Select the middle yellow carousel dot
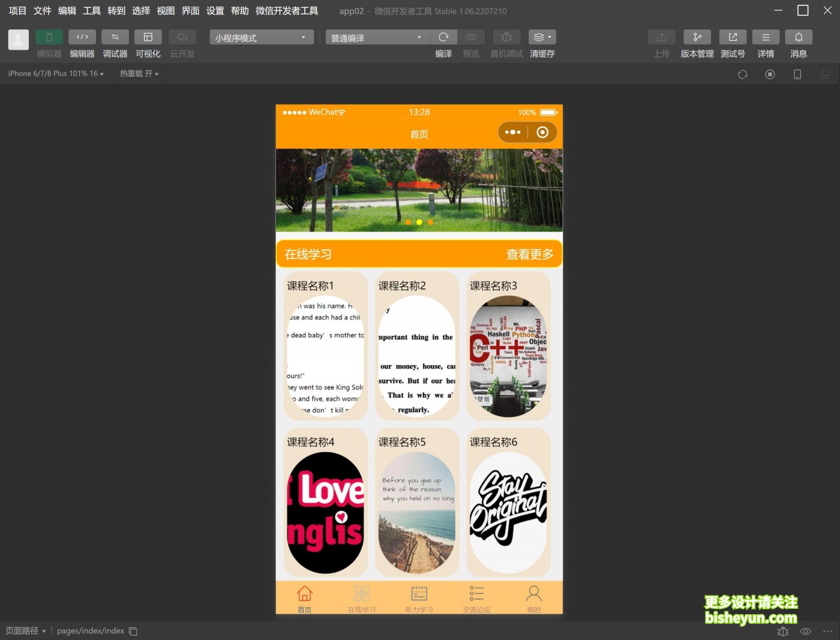This screenshot has width=840, height=640. coord(419,223)
